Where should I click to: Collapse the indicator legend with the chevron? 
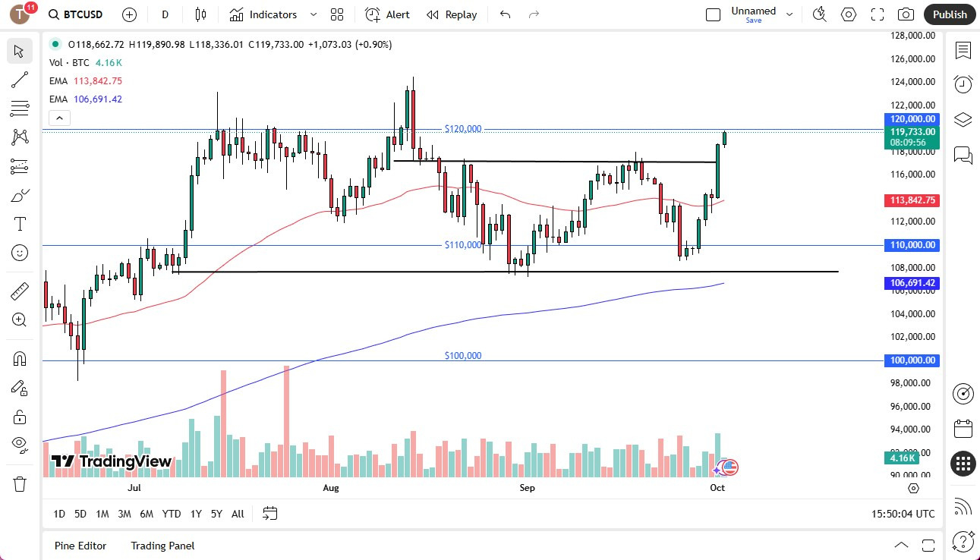click(x=59, y=118)
